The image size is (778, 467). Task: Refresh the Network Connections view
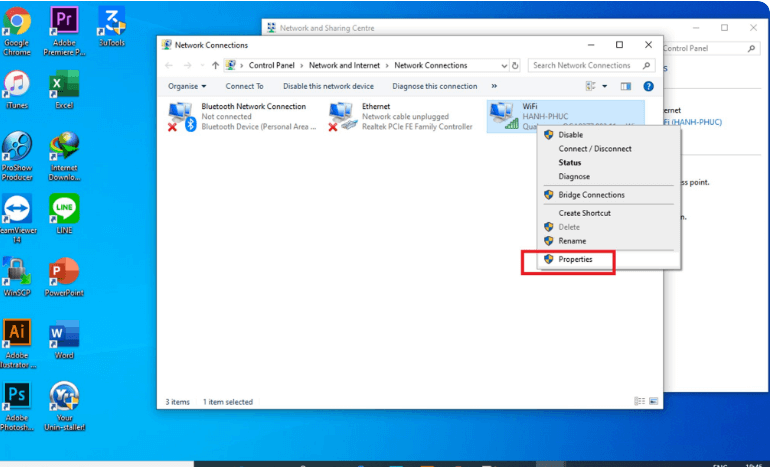[x=515, y=66]
